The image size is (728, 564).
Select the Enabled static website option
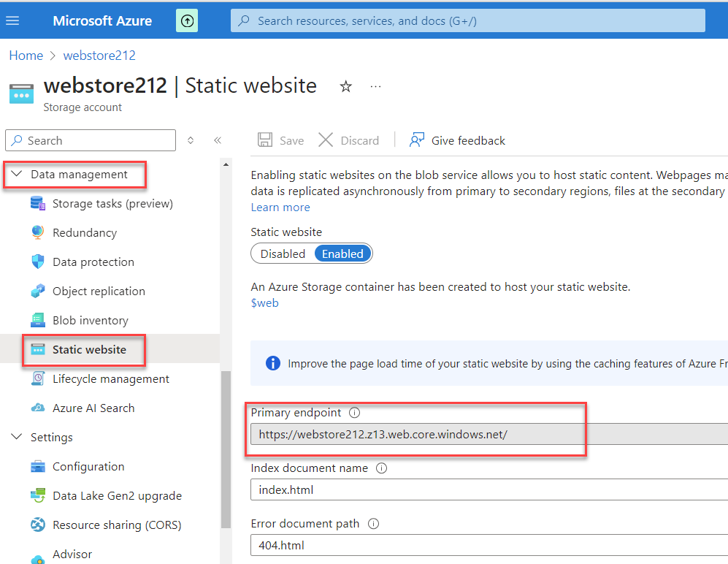(x=342, y=254)
